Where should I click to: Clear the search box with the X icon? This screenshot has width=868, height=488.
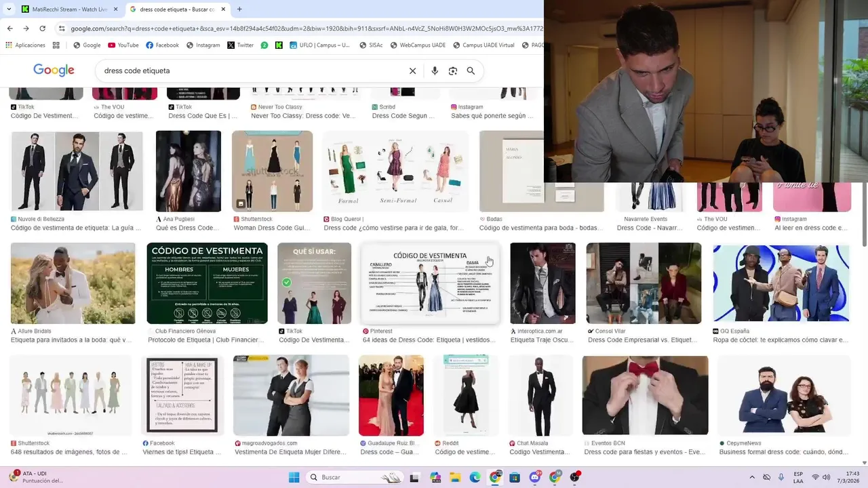click(412, 71)
